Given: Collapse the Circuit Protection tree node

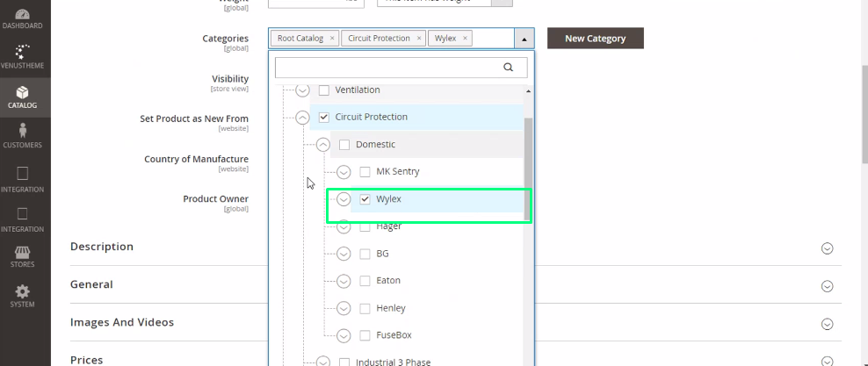Looking at the screenshot, I should pyautogui.click(x=302, y=118).
